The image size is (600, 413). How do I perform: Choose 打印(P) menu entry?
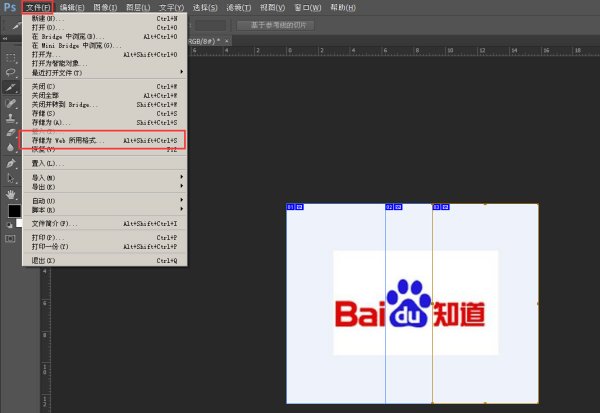point(104,238)
